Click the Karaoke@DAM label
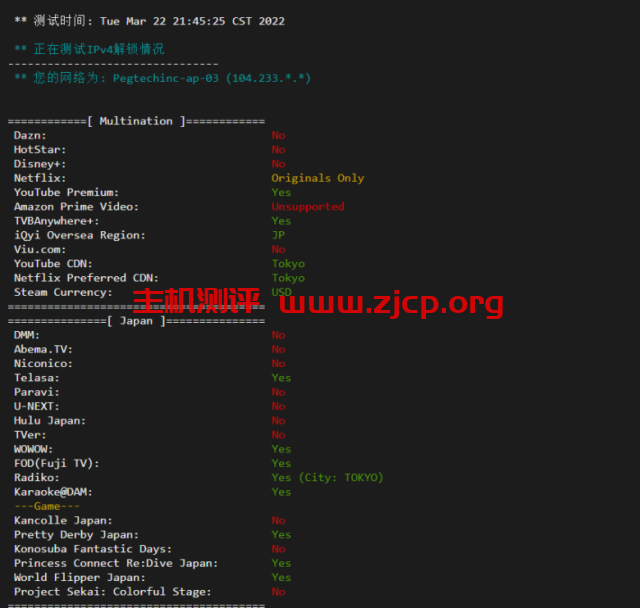The image size is (640, 608). 53,492
